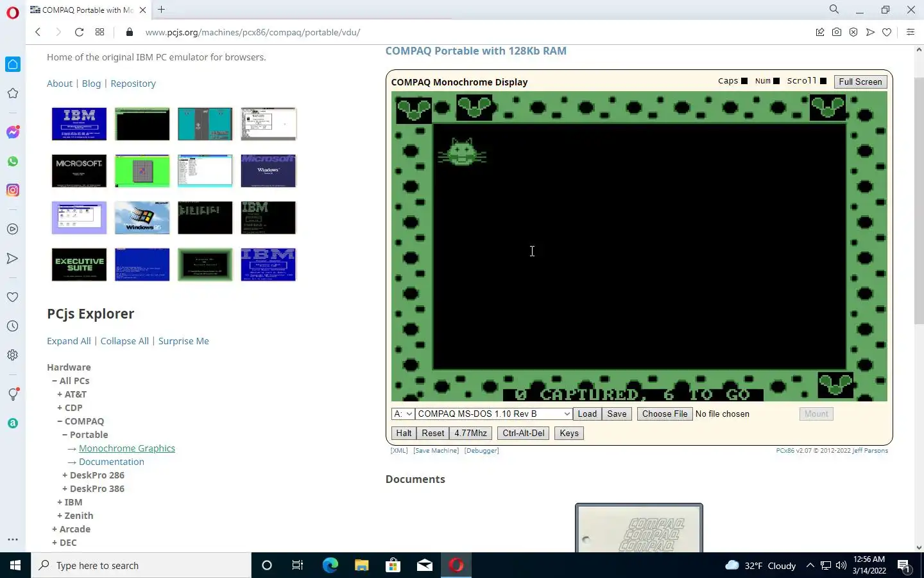Open Pinboards heart icon in sidebar
924x578 pixels.
(x=13, y=297)
